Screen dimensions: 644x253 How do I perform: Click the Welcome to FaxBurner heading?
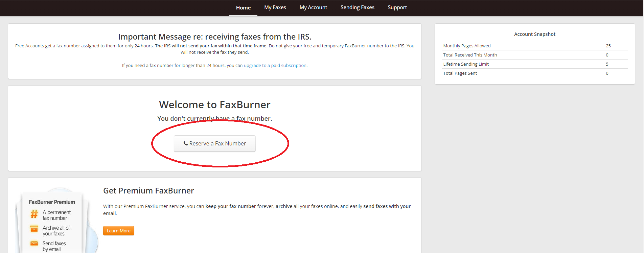point(215,105)
